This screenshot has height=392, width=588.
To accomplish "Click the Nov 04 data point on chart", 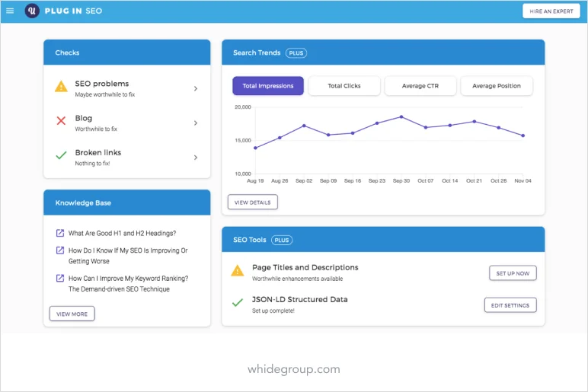I will coord(523,135).
